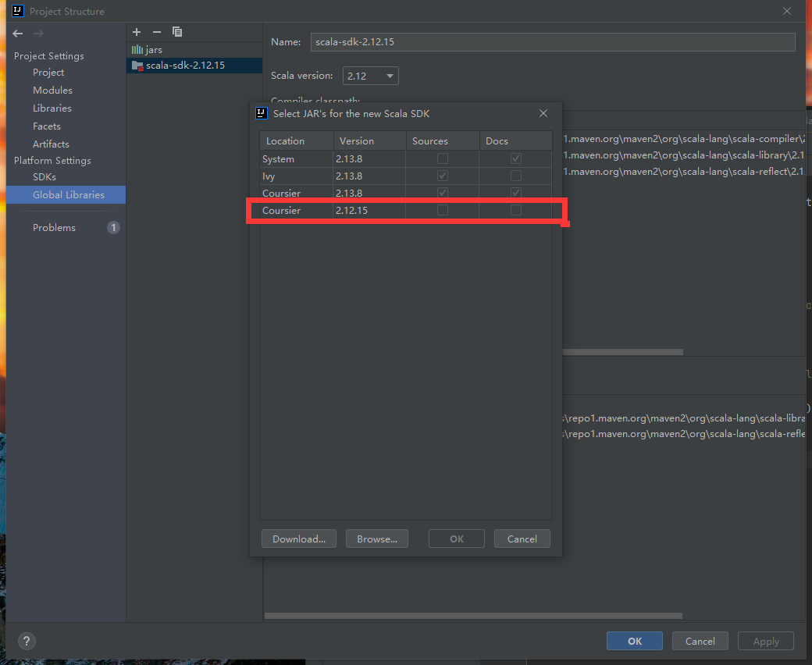812x665 pixels.
Task: Open Libraries settings page
Action: (52, 108)
